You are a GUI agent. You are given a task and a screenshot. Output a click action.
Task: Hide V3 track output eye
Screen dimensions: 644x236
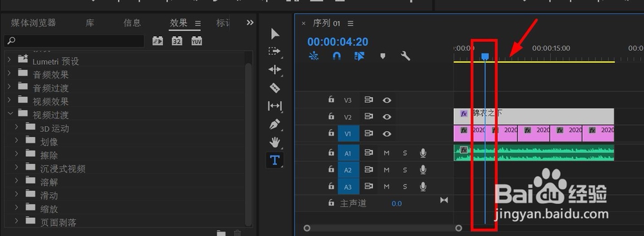386,100
